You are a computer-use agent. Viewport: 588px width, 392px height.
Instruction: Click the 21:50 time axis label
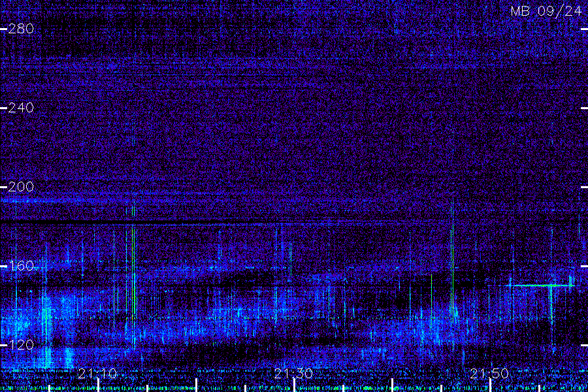(x=489, y=374)
